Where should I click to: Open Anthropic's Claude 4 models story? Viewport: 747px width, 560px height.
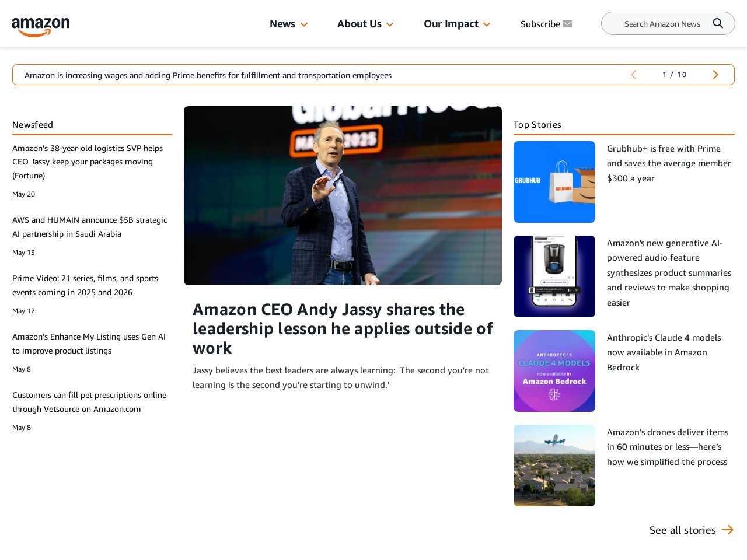tap(664, 352)
